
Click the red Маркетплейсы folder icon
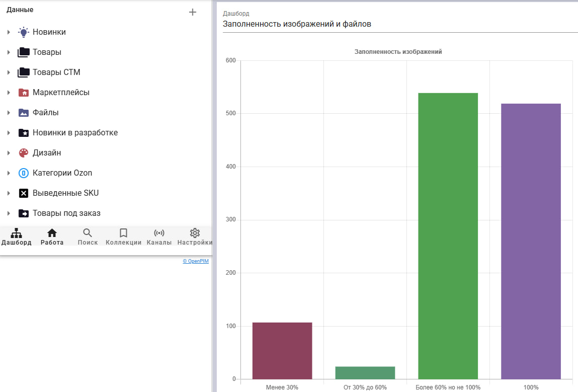[23, 93]
